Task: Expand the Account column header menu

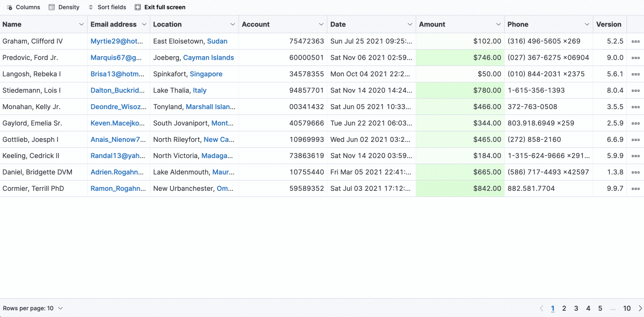Action: pyautogui.click(x=321, y=24)
